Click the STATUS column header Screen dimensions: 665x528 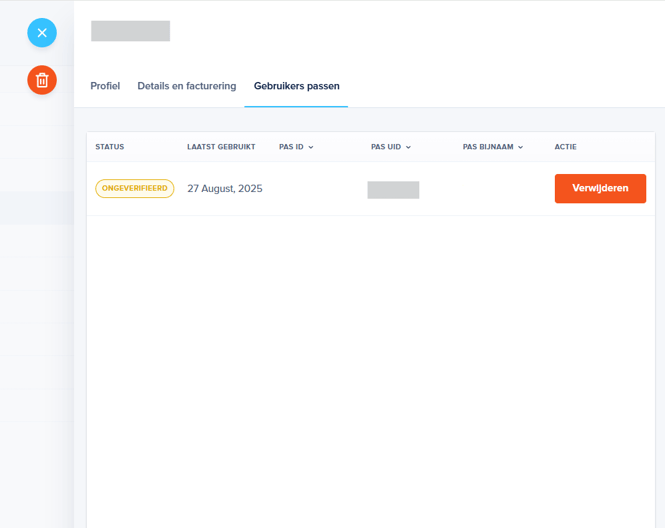point(110,147)
